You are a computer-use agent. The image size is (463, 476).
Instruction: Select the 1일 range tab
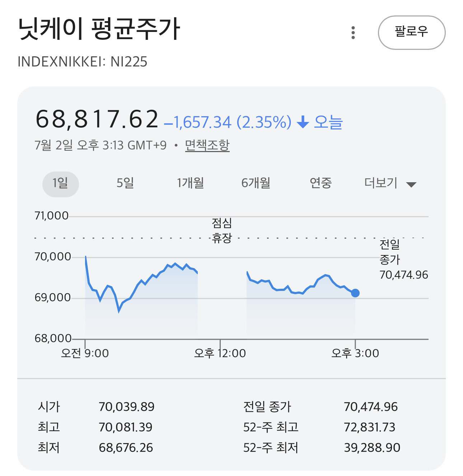(61, 183)
